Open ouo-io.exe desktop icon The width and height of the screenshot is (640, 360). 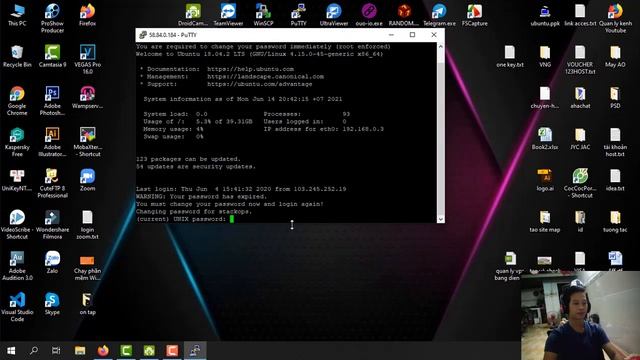tap(369, 15)
